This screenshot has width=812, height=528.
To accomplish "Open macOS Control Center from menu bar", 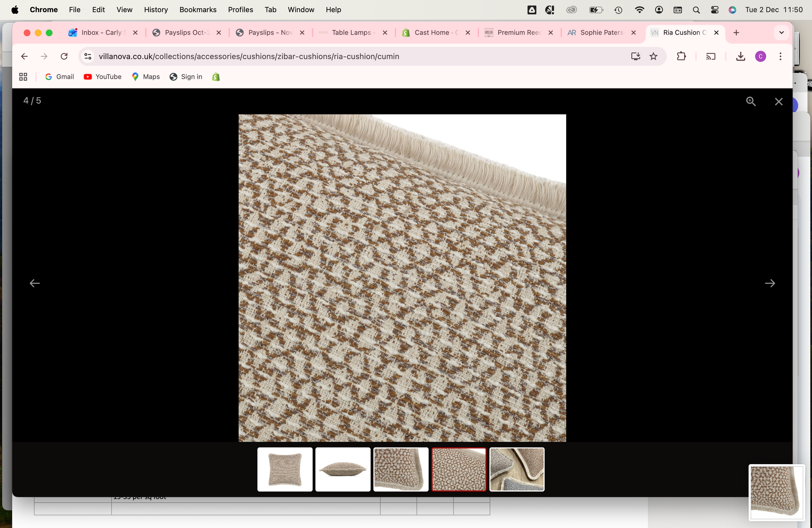I will (714, 10).
